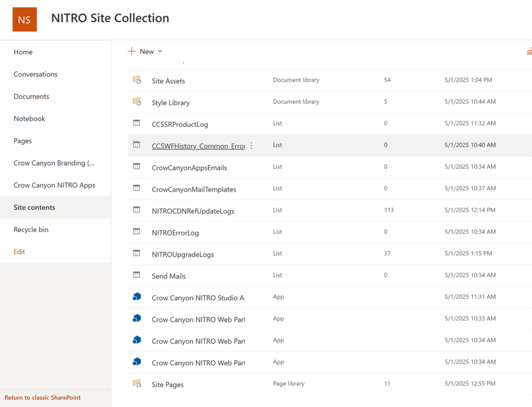
Task: Open Crow Canyon NITRO Studio App
Action: [x=198, y=298]
